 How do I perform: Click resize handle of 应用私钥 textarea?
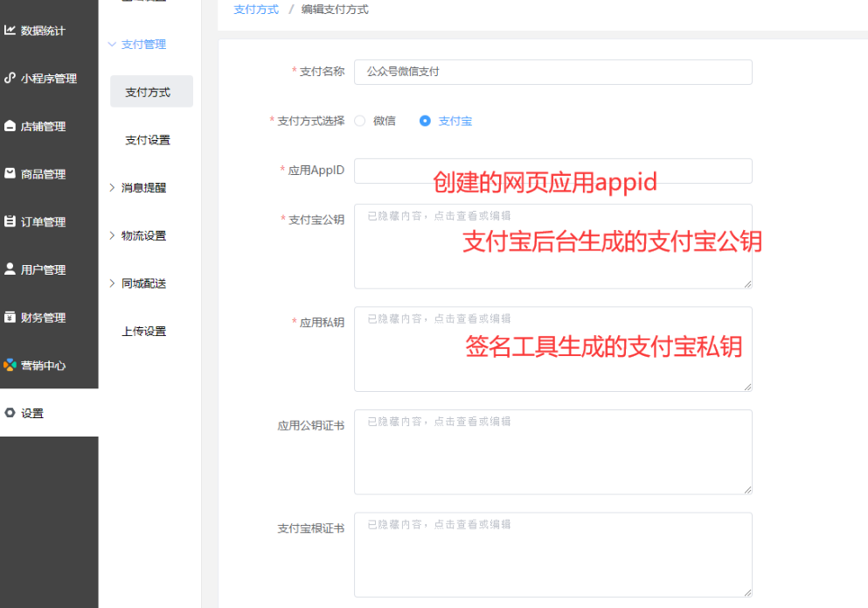tap(747, 387)
